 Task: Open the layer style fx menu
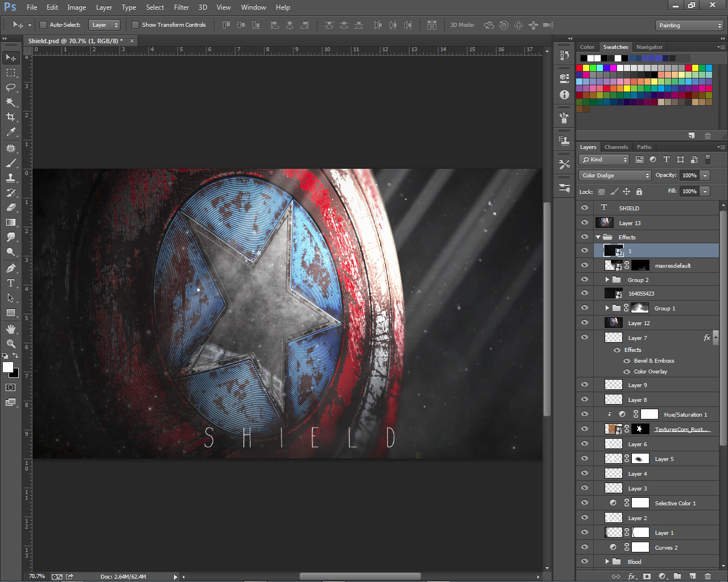[631, 576]
